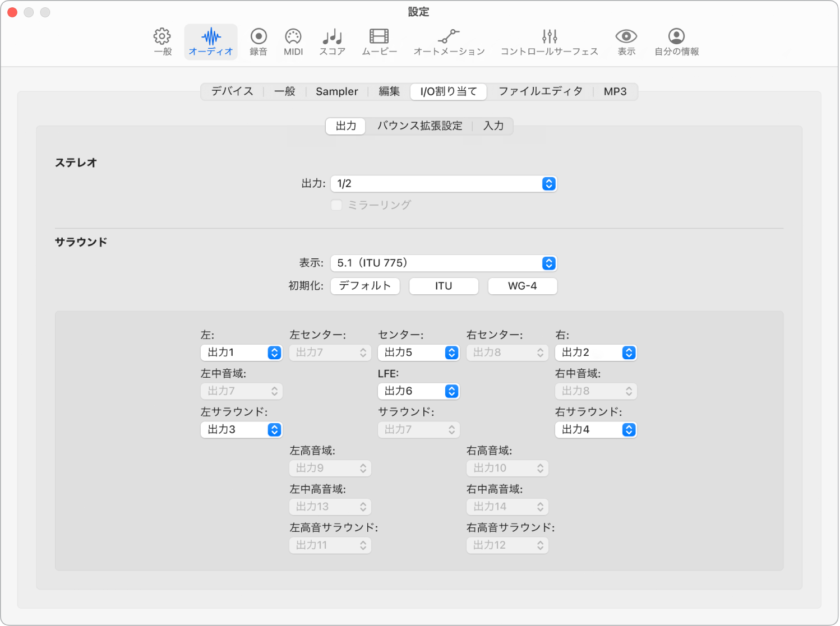Open the 左 channel dropdown showing 出力1

click(241, 353)
